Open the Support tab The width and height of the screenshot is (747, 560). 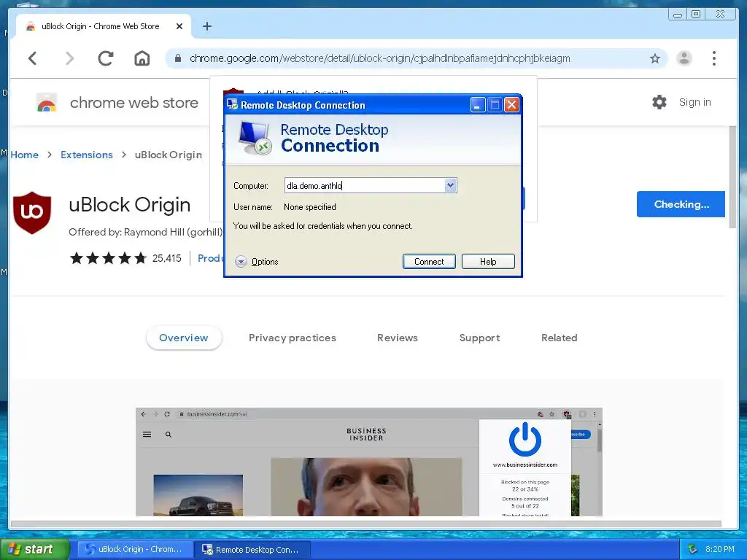point(479,338)
